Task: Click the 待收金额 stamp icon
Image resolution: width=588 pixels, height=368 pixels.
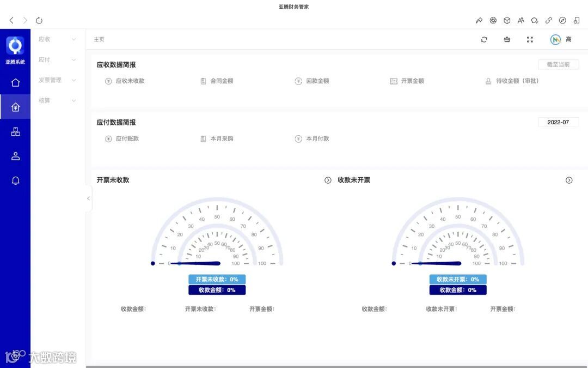Action: (488, 81)
